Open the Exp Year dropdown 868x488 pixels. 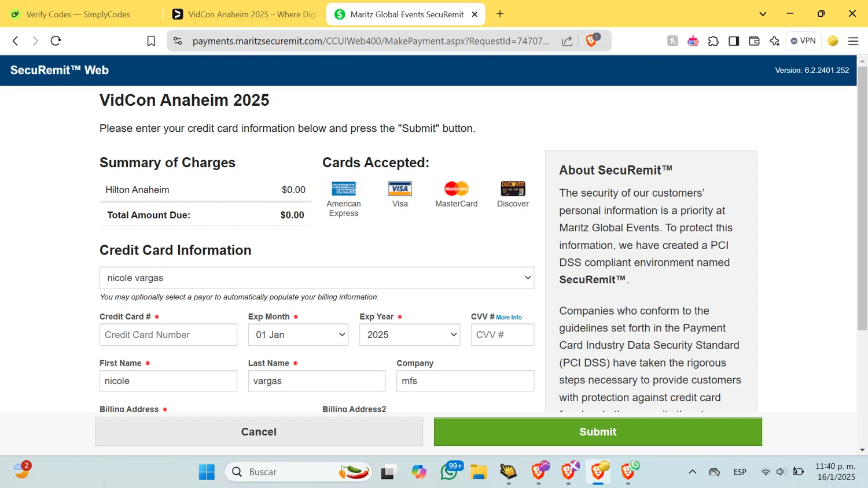coord(410,335)
